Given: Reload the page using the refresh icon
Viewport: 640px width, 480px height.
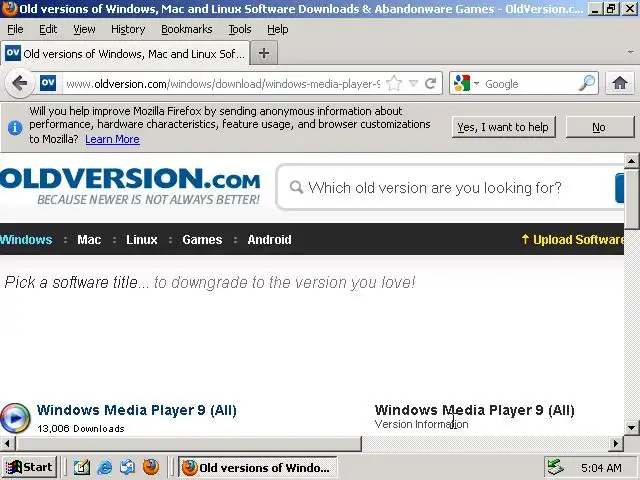Looking at the screenshot, I should (431, 84).
